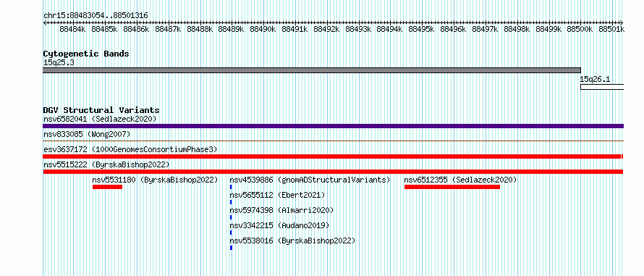The image size is (644, 276).
Task: Click the 88485k ruler tick label
Action: pyautogui.click(x=104, y=29)
